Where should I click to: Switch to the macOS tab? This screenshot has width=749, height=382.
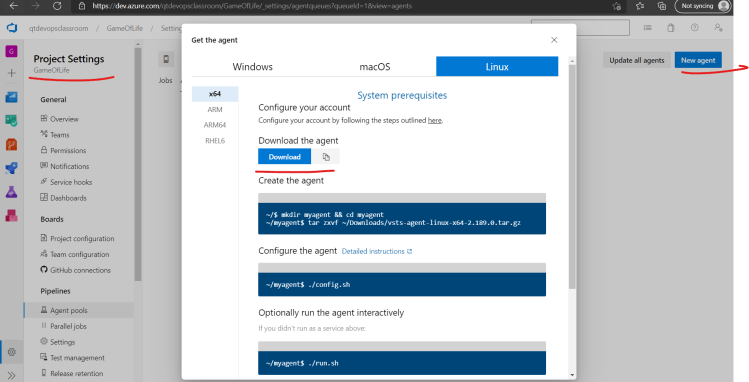tap(374, 66)
